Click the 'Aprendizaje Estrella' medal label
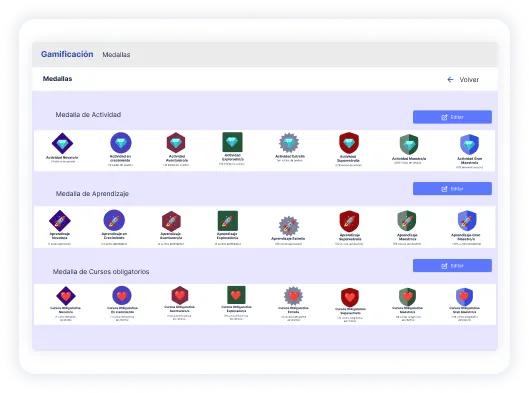529x393 pixels. tap(288, 238)
